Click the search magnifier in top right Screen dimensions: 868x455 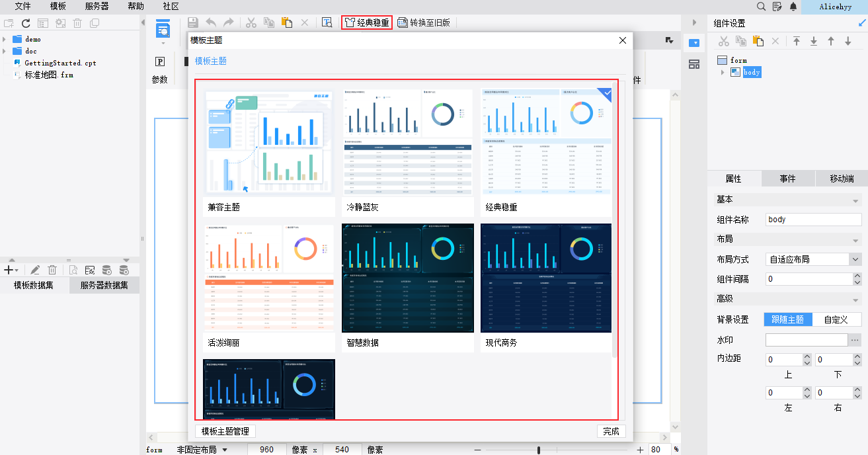point(761,6)
